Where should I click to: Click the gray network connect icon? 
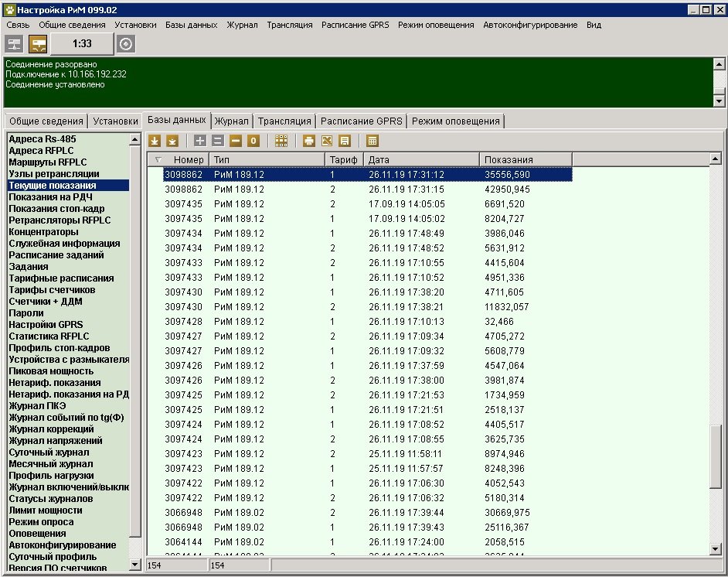pos(15,44)
